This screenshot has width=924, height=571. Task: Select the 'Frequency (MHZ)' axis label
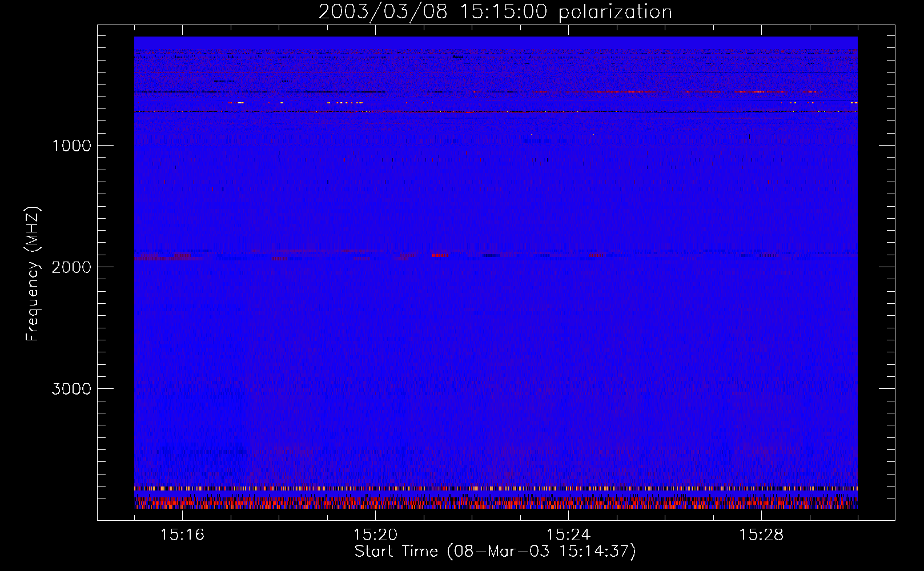[x=33, y=274]
